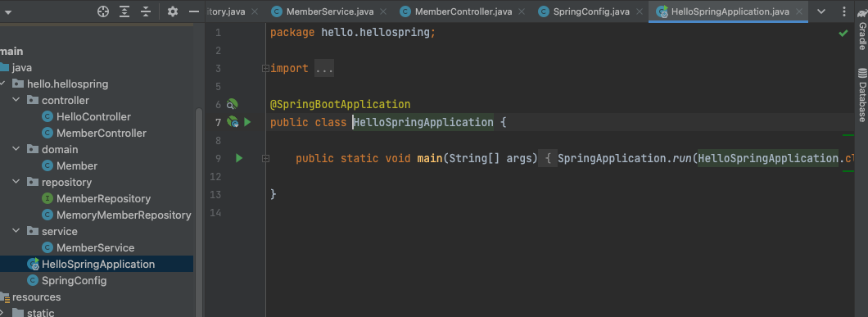Run the HelloSpringApplication class from the line 7 gutter
The height and width of the screenshot is (317, 868).
pyautogui.click(x=247, y=122)
